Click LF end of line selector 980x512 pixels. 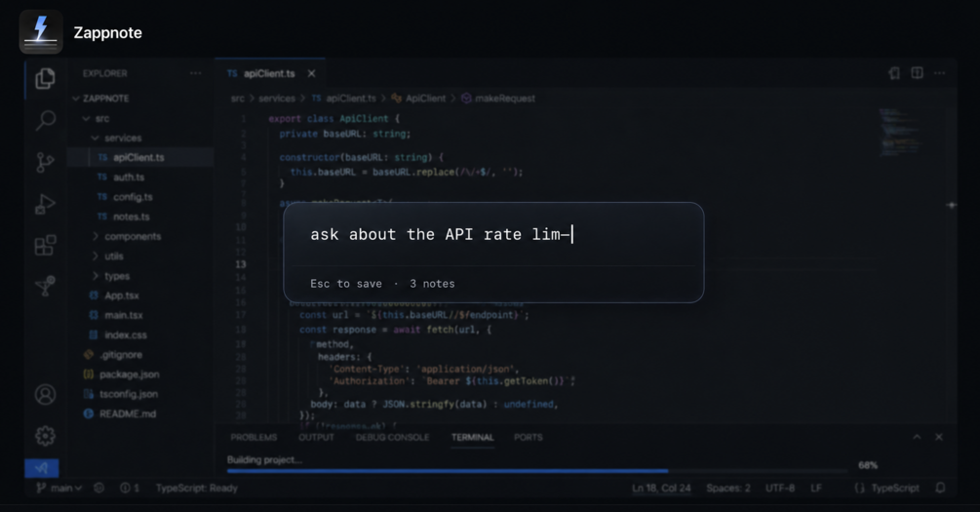click(816, 488)
